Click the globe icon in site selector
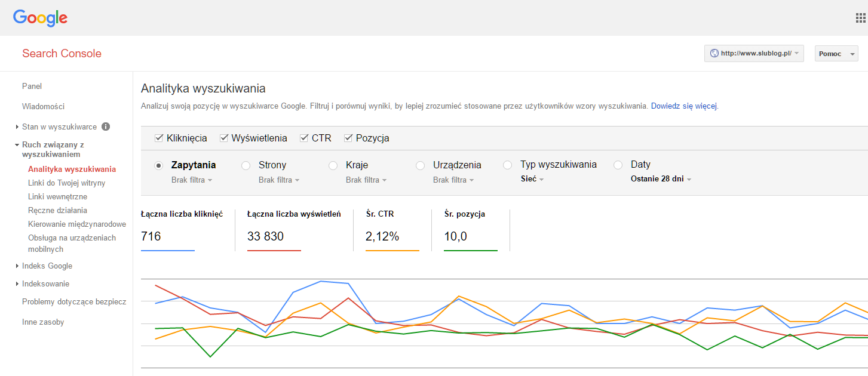868x376 pixels. pos(714,53)
